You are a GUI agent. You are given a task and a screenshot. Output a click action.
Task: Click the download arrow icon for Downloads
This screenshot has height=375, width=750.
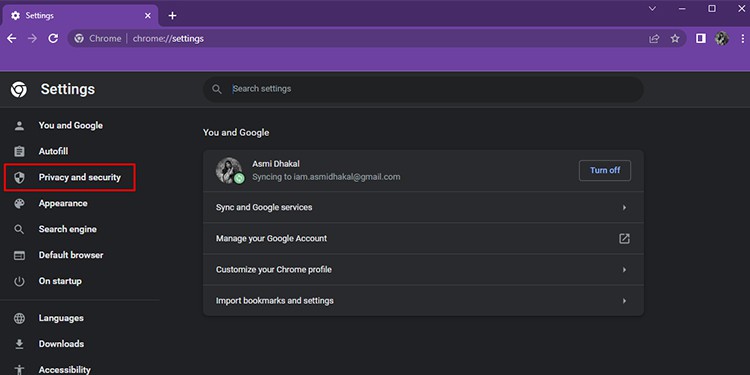pos(19,344)
